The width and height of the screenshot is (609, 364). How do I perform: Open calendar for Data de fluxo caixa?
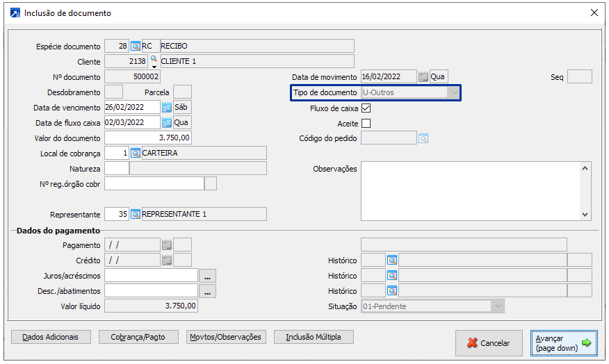(x=166, y=123)
